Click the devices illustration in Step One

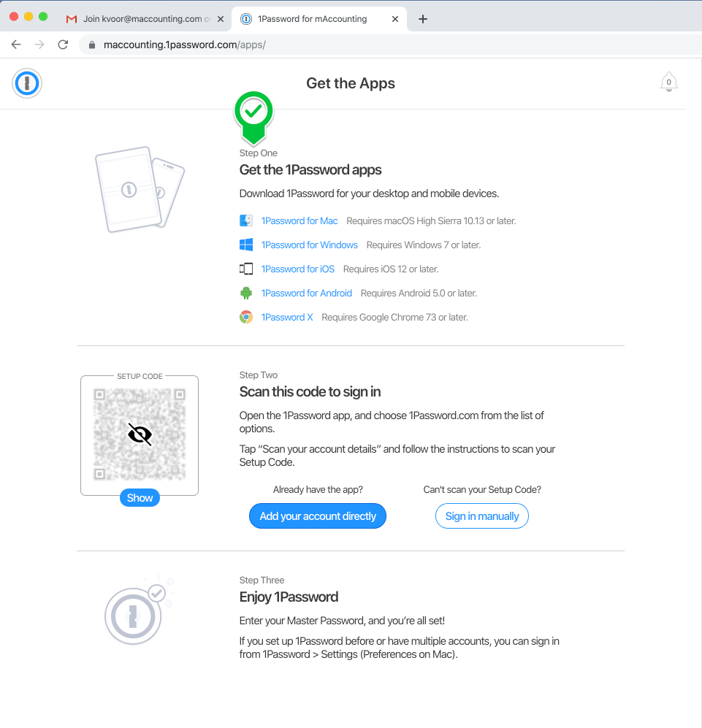coord(140,189)
